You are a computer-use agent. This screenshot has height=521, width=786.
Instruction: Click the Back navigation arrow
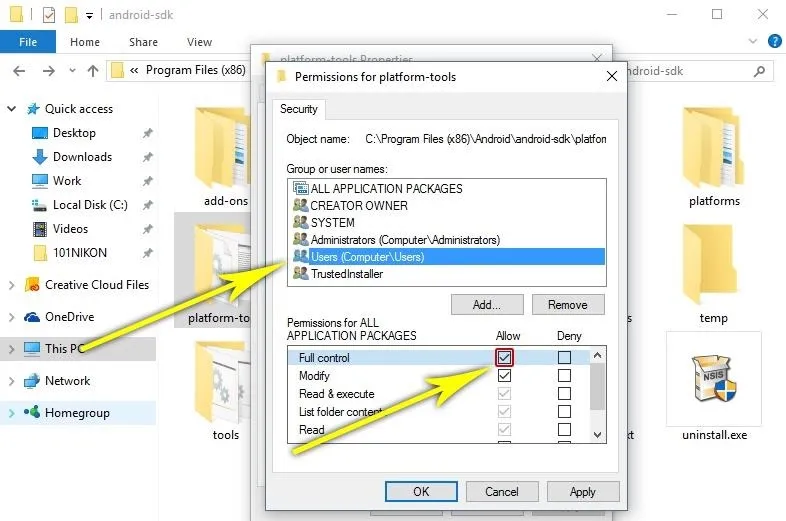point(19,71)
